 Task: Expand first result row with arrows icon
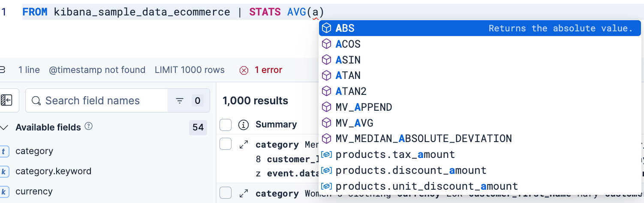pos(244,145)
